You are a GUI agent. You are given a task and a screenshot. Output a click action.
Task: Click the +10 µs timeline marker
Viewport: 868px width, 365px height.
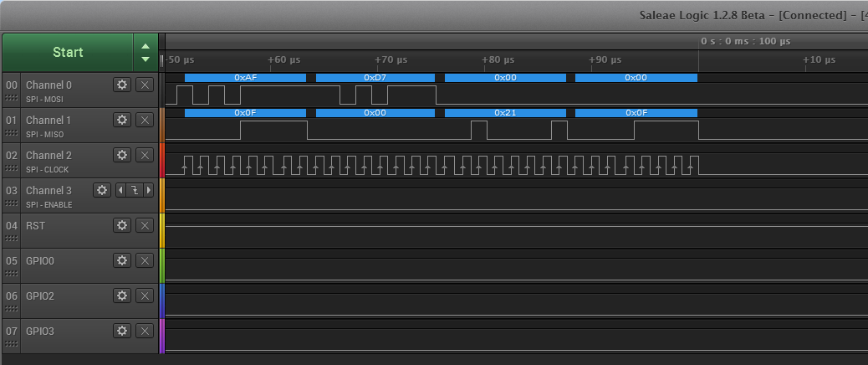819,59
